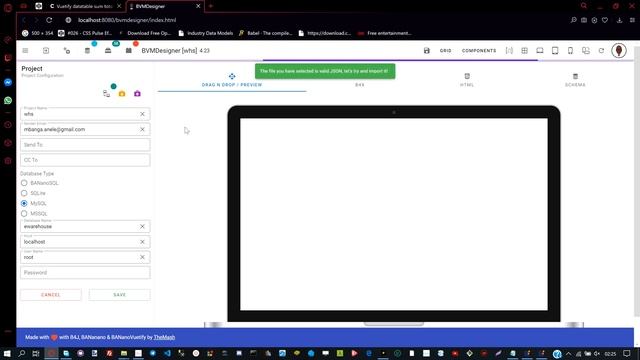Click the GRID toolbar button
The width and height of the screenshot is (640, 360).
coord(445,51)
